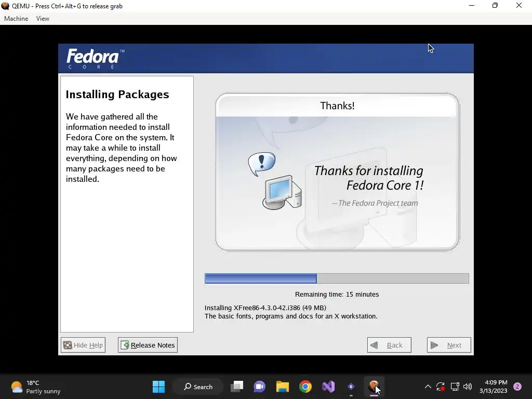The height and width of the screenshot is (399, 532).
Task: Click the Next button in installer
Action: click(449, 345)
